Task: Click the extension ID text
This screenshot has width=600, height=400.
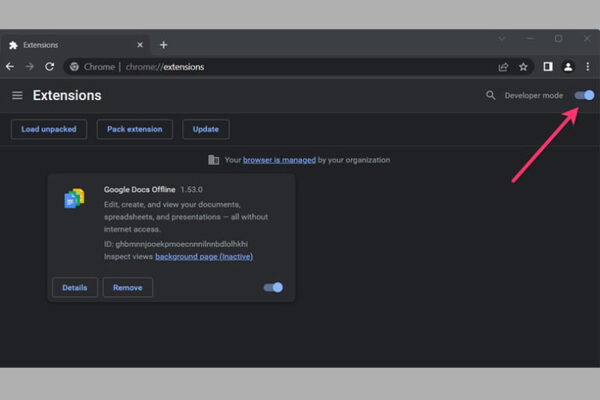Action: pos(176,244)
